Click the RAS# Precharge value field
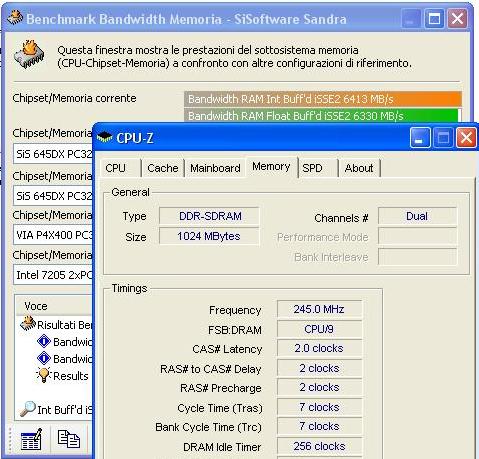This screenshot has width=479, height=459. pyautogui.click(x=319, y=387)
